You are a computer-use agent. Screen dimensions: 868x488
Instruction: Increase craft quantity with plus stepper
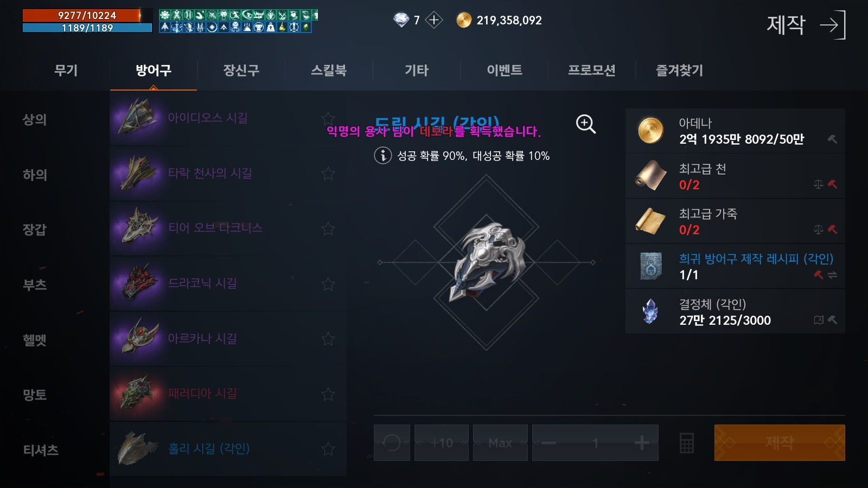(641, 443)
